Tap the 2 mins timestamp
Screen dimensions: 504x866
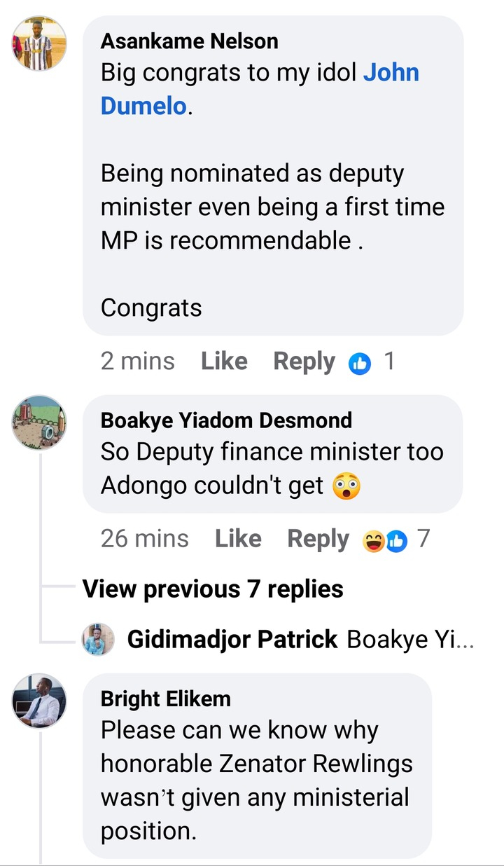point(137,362)
